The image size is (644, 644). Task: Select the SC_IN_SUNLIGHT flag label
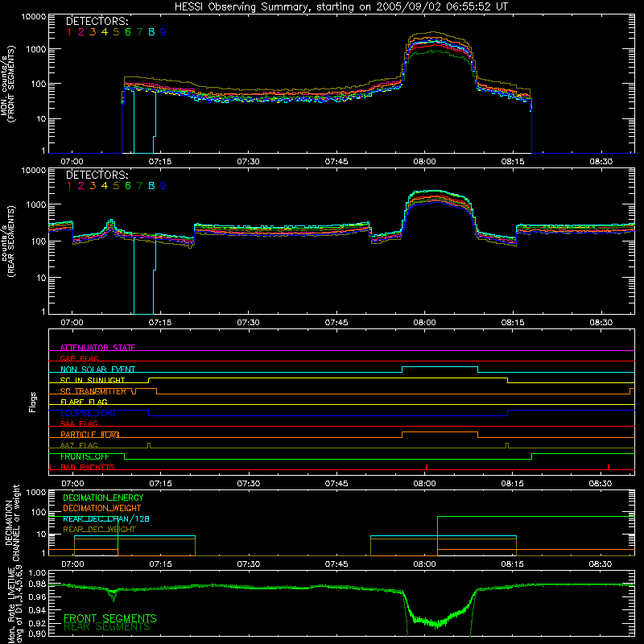coord(93,380)
